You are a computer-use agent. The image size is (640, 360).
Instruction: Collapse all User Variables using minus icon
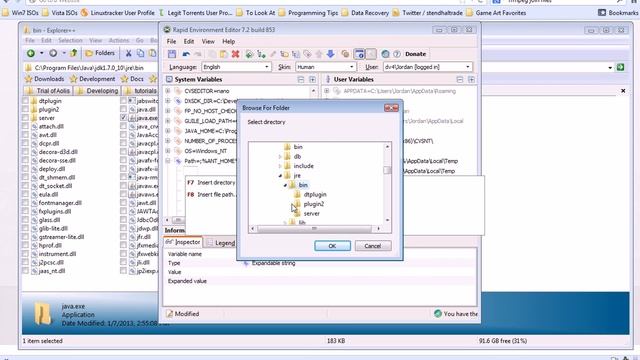tap(460, 80)
